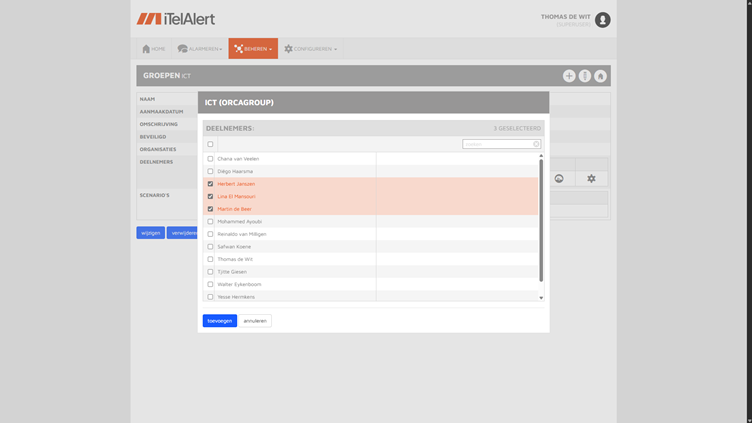
Task: Click the Omschrijving label
Action: [159, 124]
